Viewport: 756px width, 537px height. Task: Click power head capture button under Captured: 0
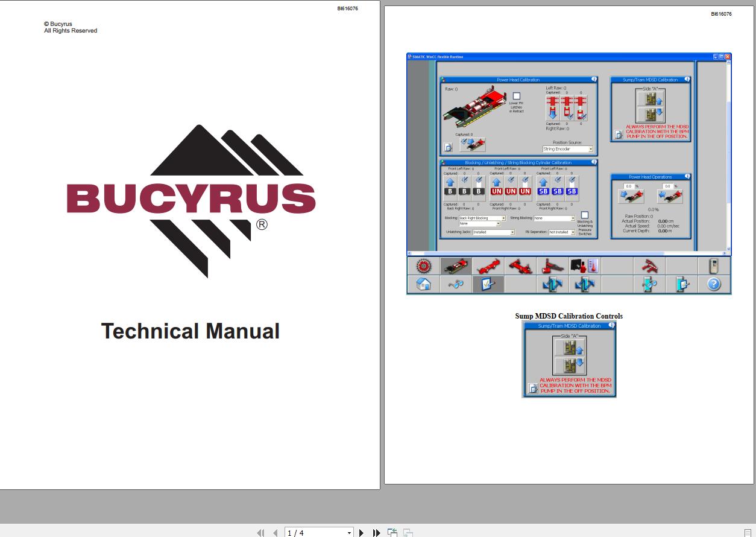click(x=472, y=144)
